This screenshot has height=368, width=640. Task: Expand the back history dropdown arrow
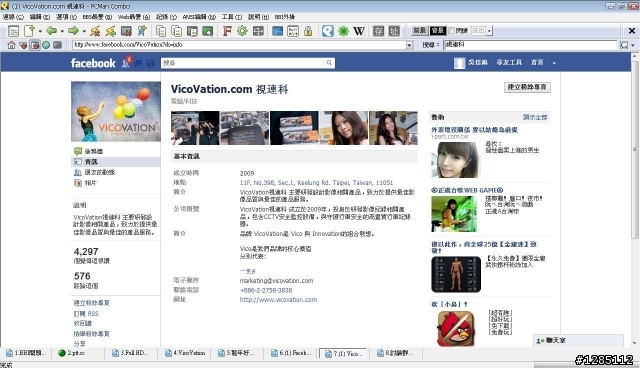pyautogui.click(x=62, y=31)
